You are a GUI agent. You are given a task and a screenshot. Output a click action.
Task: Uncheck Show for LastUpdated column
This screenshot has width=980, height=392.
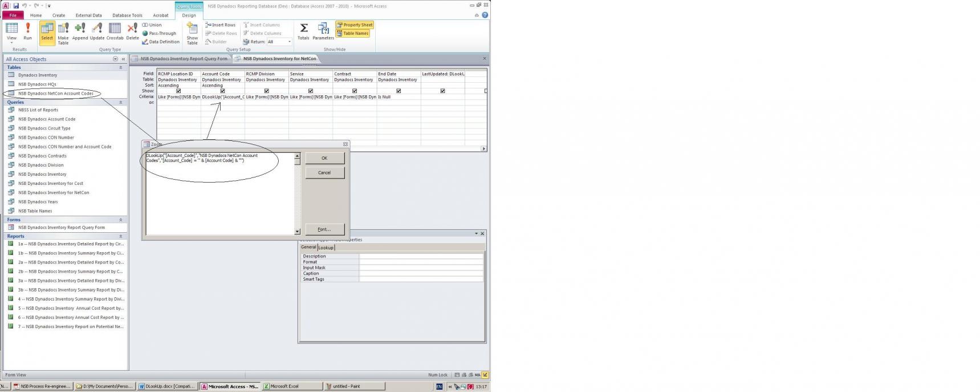[x=442, y=91]
